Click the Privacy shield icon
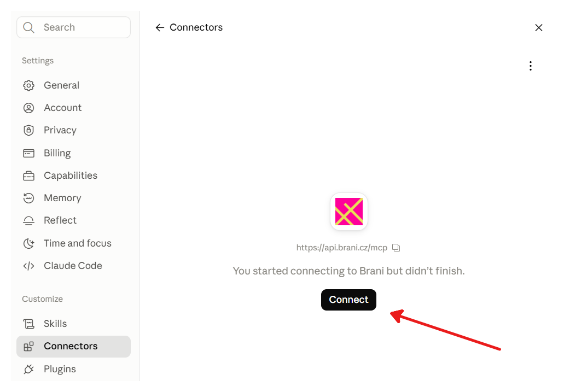This screenshot has width=564, height=392. pos(29,130)
